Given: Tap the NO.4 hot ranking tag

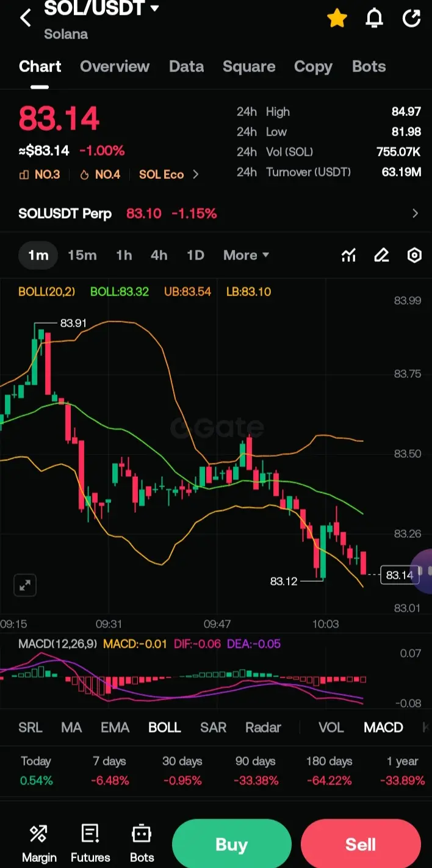Looking at the screenshot, I should click(x=100, y=175).
